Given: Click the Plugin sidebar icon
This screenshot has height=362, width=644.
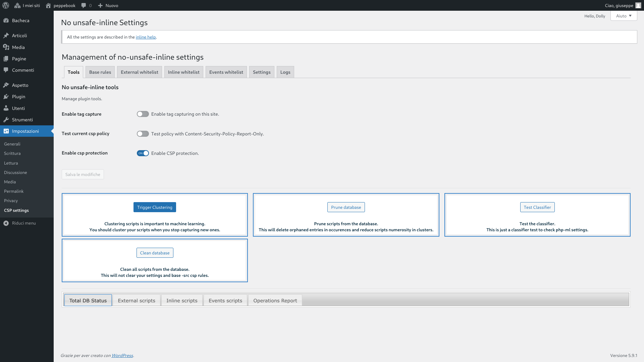Looking at the screenshot, I should click(x=6, y=96).
